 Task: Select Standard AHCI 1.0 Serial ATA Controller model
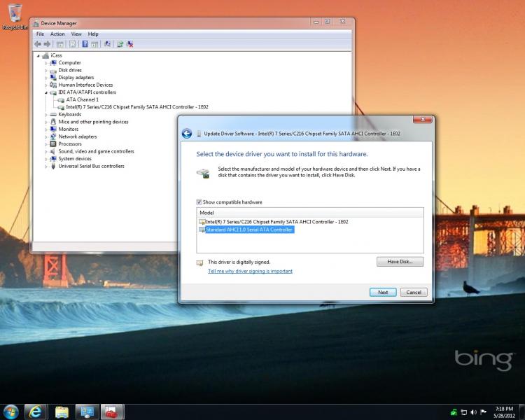(249, 230)
